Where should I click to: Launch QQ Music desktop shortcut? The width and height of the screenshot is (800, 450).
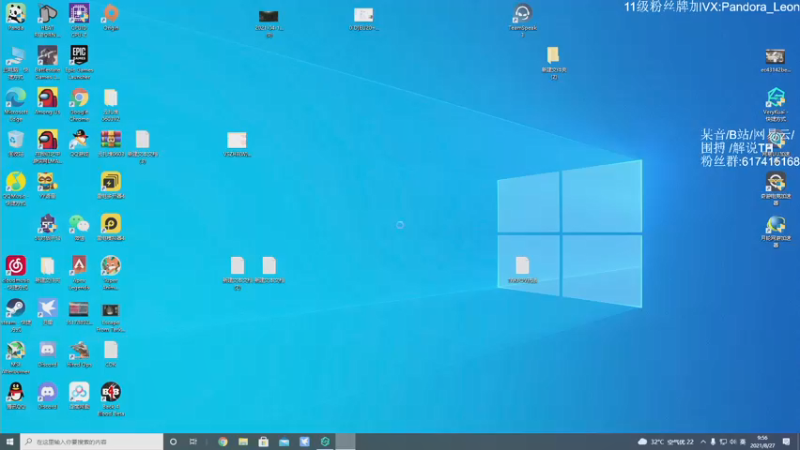point(16,188)
